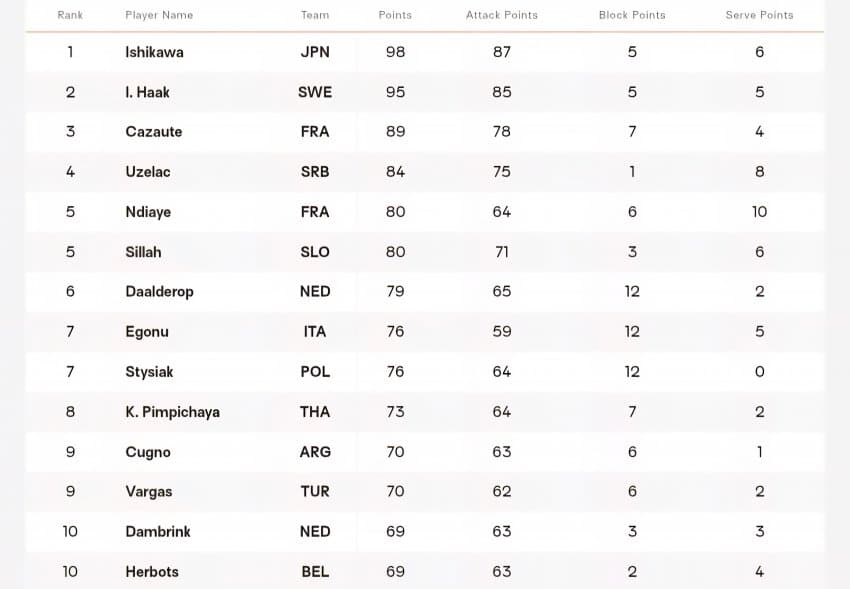This screenshot has width=850, height=589.
Task: Sort table by Rank column header
Action: click(70, 15)
